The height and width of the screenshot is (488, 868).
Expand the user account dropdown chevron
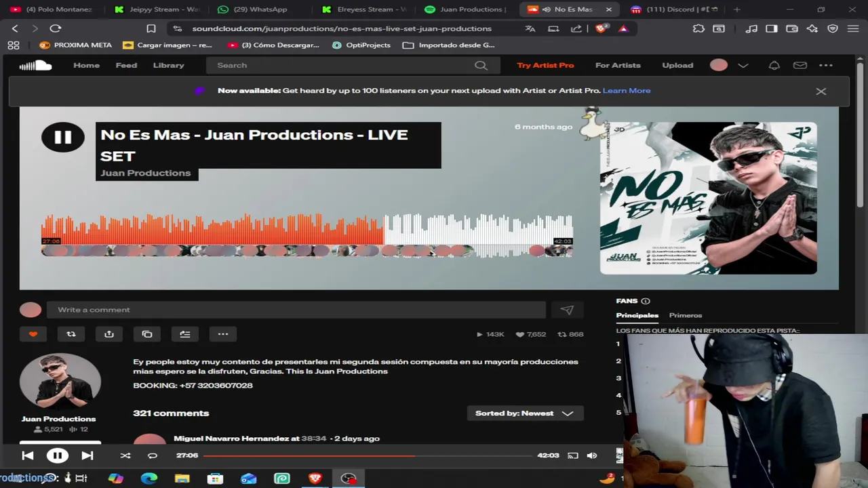pyautogui.click(x=743, y=65)
